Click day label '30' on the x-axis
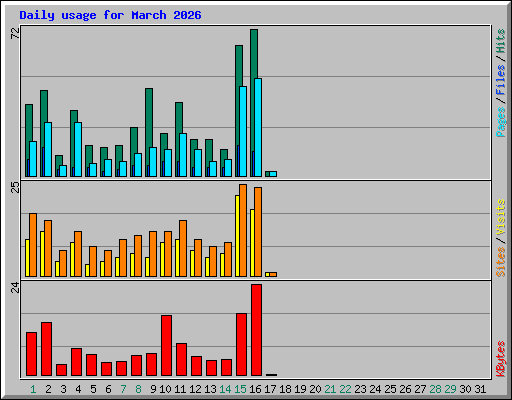The height and width of the screenshot is (400, 512). point(465,389)
